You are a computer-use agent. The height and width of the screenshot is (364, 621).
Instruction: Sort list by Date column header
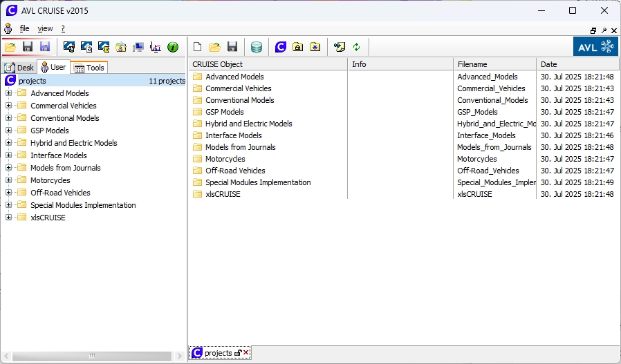[577, 64]
